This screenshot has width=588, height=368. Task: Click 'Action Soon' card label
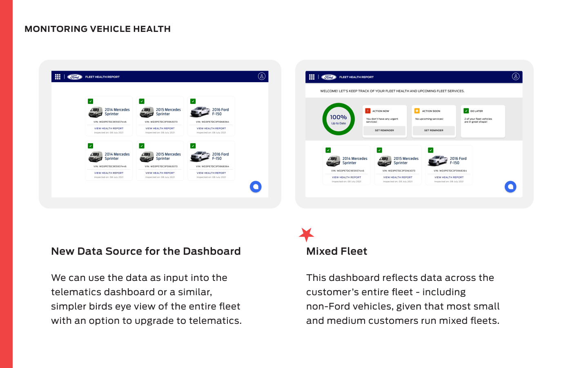tap(431, 111)
